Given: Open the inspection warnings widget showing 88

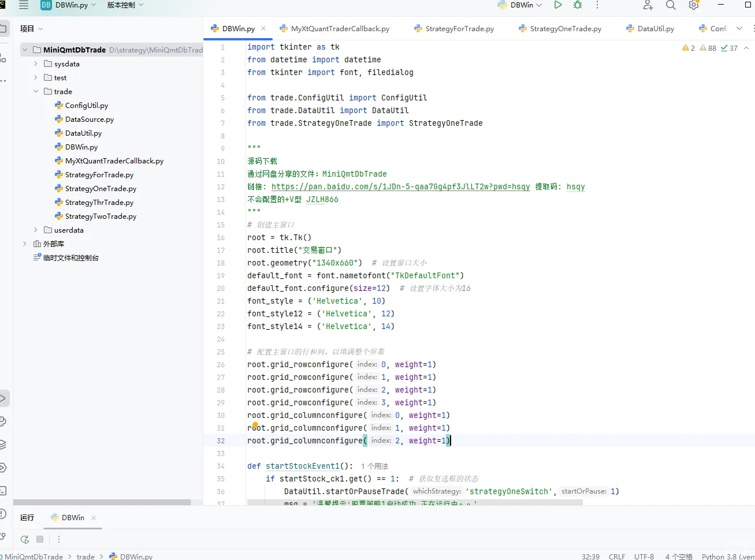Looking at the screenshot, I should point(708,48).
